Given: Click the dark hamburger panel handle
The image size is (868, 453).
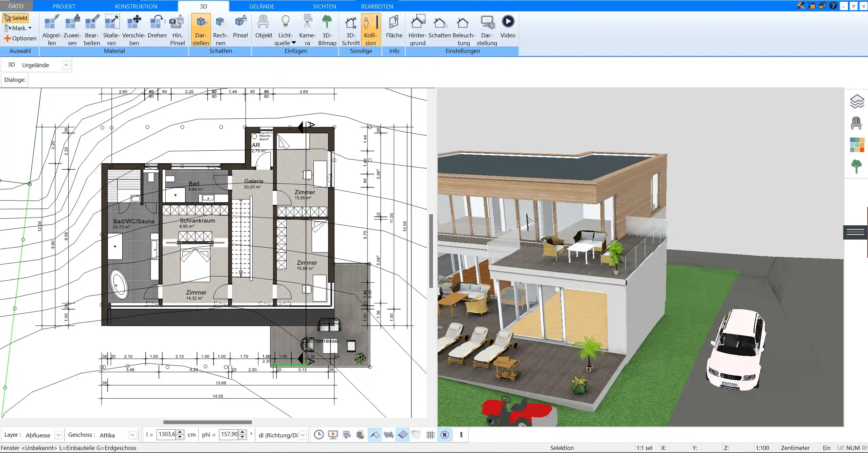Looking at the screenshot, I should (x=855, y=232).
